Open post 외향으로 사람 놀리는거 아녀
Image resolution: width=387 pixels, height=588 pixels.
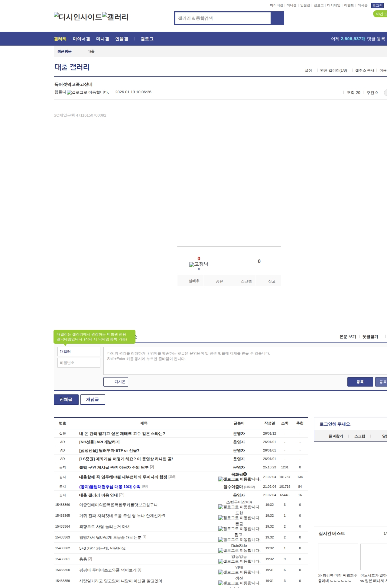(104, 527)
